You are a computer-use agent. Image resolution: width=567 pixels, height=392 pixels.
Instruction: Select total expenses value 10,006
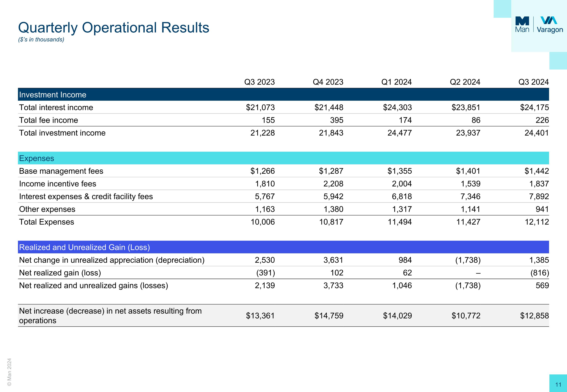[263, 222]
